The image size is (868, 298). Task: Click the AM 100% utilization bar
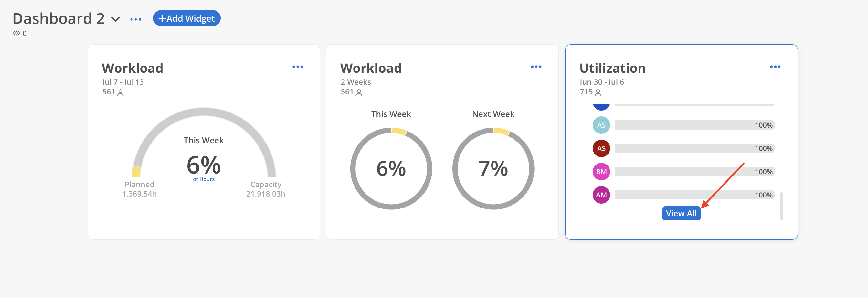(x=694, y=195)
